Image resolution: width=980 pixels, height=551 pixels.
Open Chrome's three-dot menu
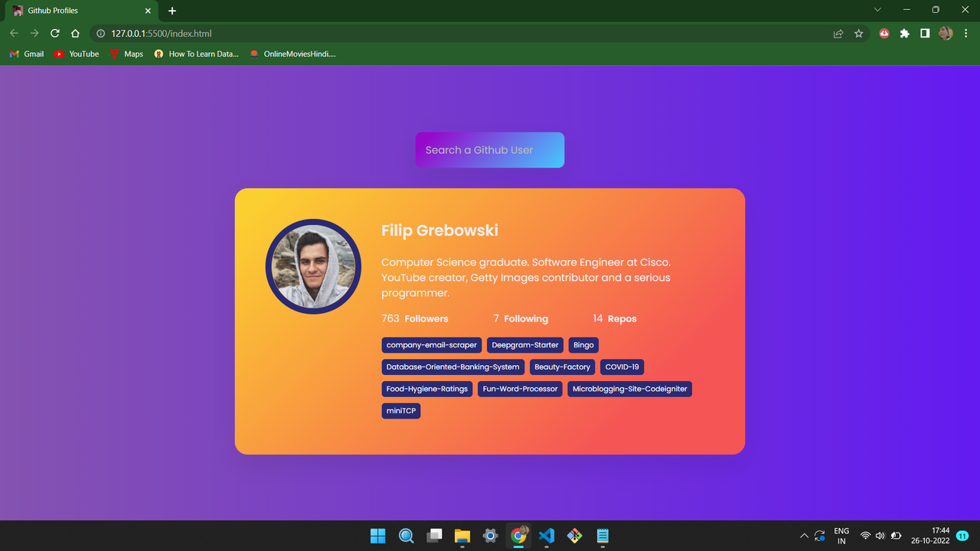[965, 33]
